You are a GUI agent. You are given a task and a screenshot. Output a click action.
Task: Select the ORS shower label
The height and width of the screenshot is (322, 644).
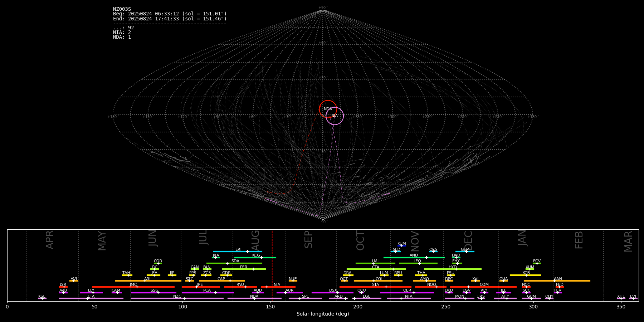433,250
